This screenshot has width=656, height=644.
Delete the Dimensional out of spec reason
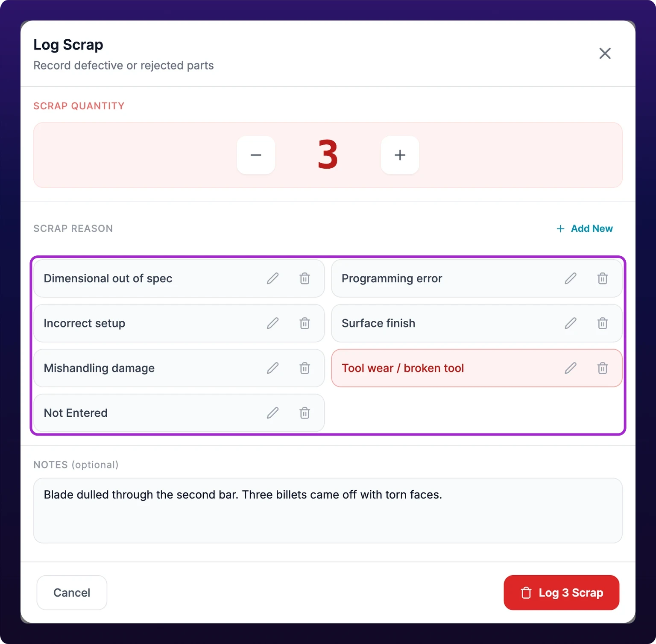pyautogui.click(x=305, y=278)
